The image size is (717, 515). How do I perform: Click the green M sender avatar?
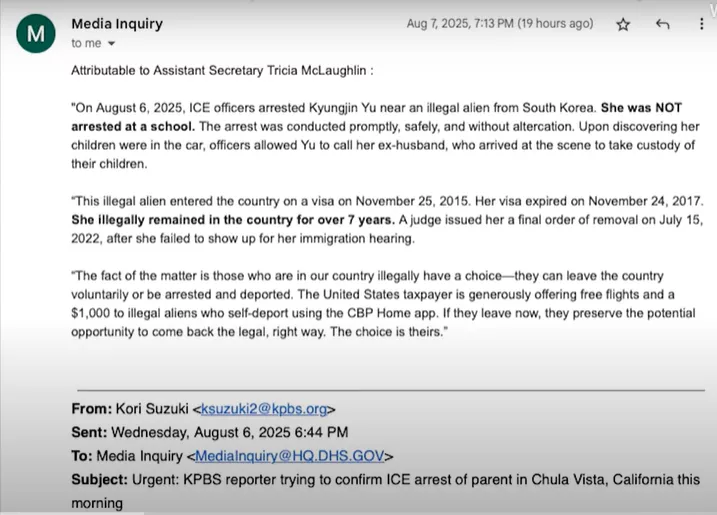(x=36, y=33)
